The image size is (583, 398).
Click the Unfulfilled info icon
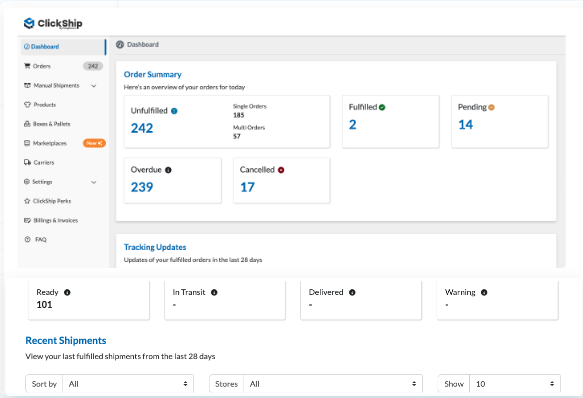coord(174,111)
